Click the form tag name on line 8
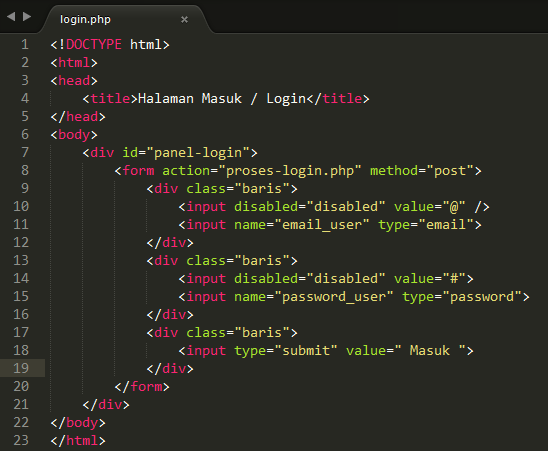 click(138, 171)
